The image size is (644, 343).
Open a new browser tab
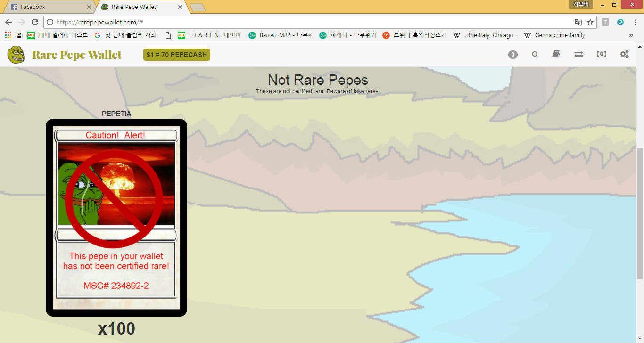[198, 7]
